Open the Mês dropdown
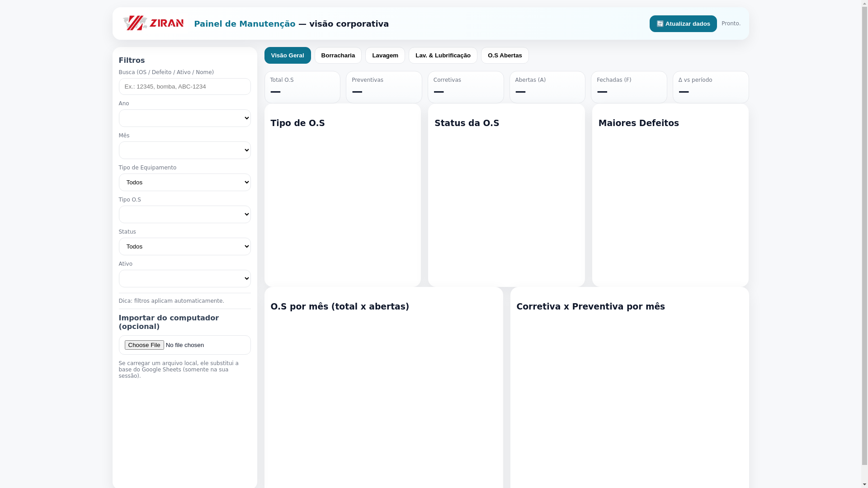 (184, 150)
